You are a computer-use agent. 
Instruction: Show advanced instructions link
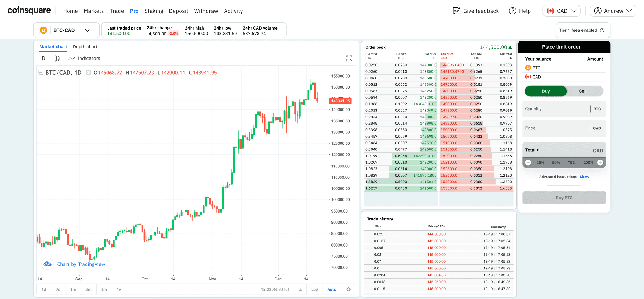click(x=584, y=177)
